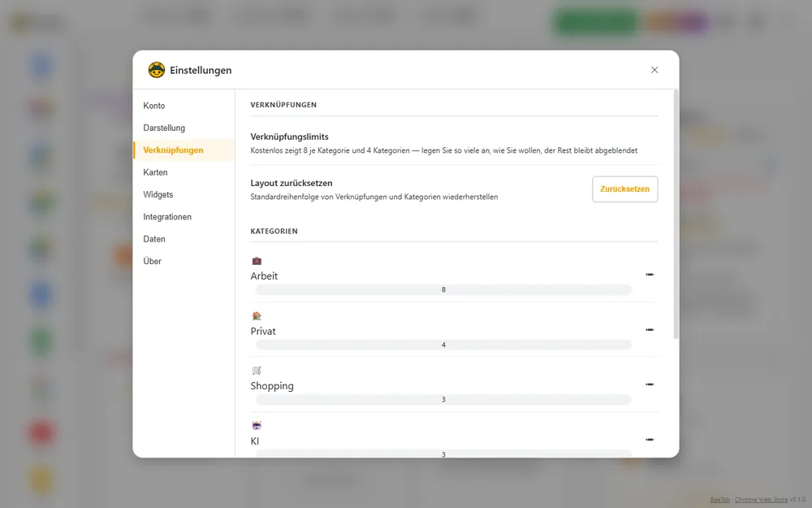Switch to the Darstellung section
This screenshot has height=508, width=812.
coord(184,128)
